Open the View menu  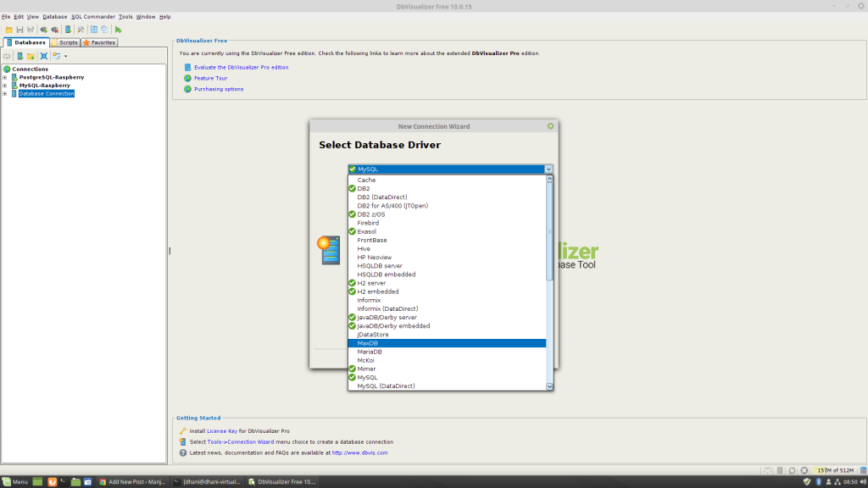(33, 17)
